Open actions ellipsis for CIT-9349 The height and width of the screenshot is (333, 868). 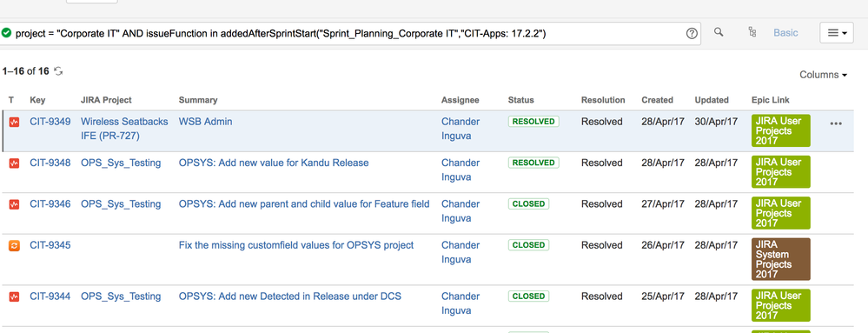[x=836, y=123]
